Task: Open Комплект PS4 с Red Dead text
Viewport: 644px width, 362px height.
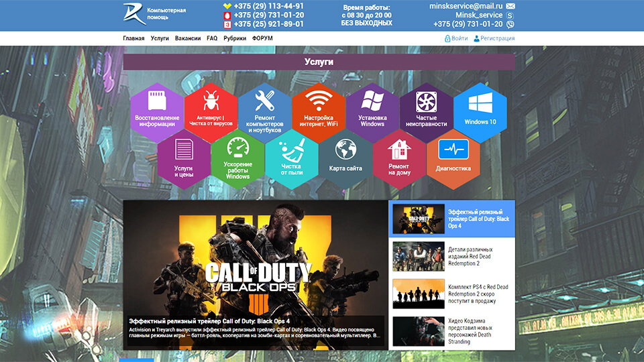Action: [x=478, y=294]
